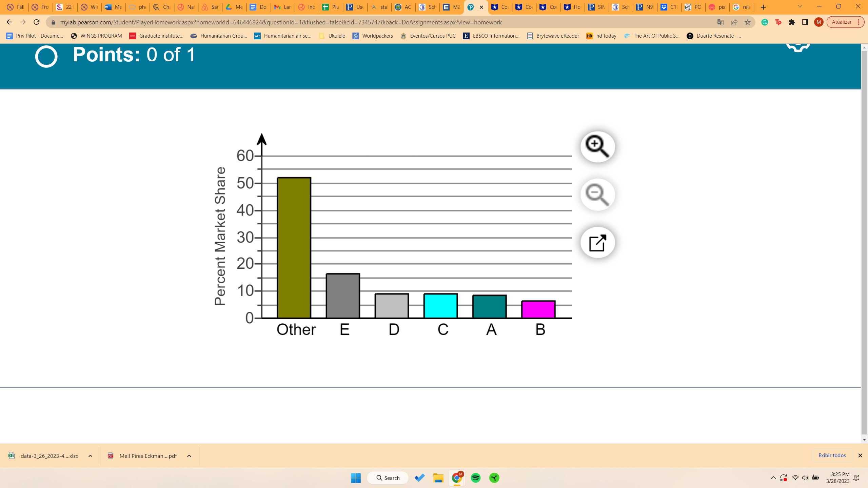868x488 pixels.
Task: Click the olive Other bar in chart
Action: (294, 247)
